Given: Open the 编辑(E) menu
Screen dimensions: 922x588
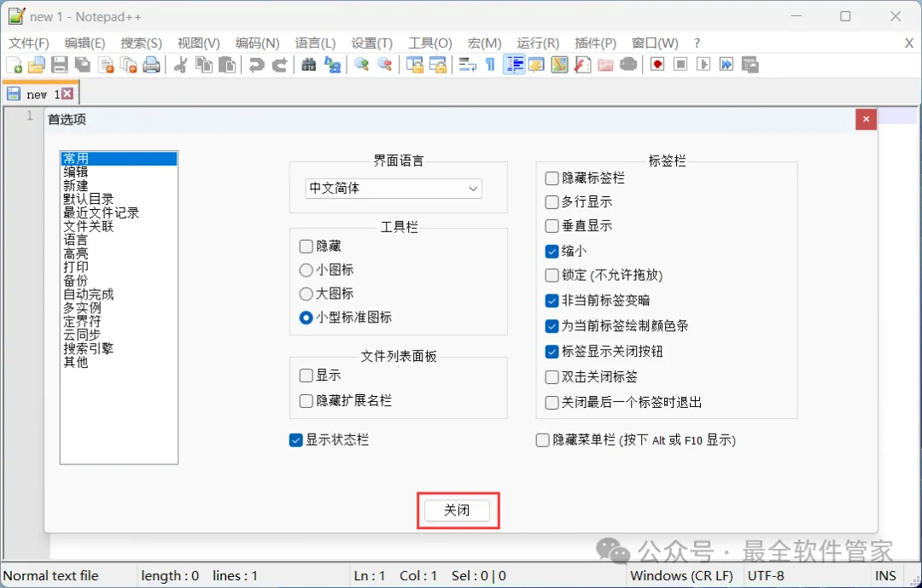Looking at the screenshot, I should (x=85, y=43).
